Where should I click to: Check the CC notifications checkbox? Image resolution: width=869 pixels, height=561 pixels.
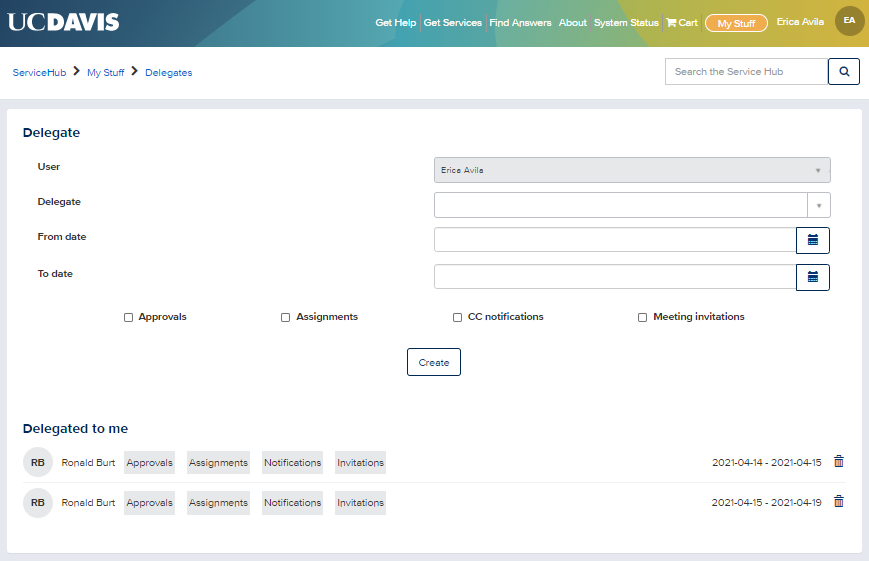point(457,317)
